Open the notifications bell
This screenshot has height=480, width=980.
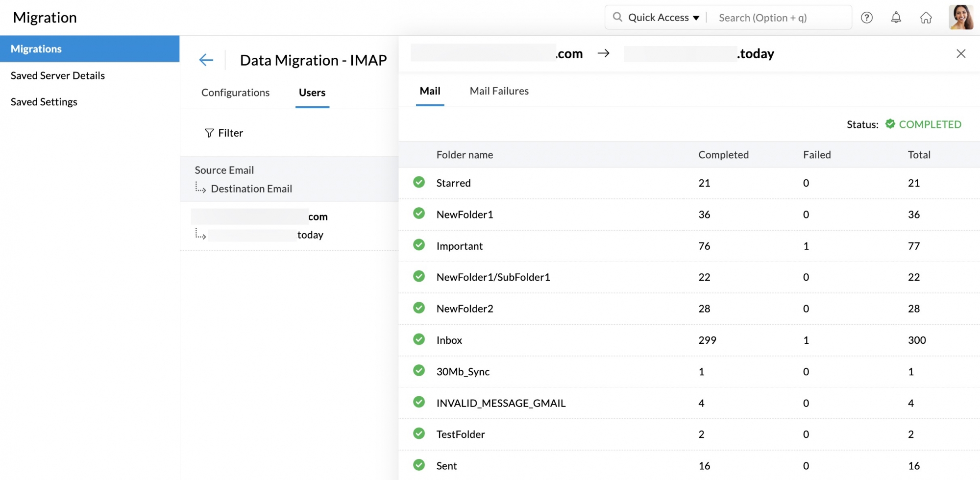click(x=896, y=18)
